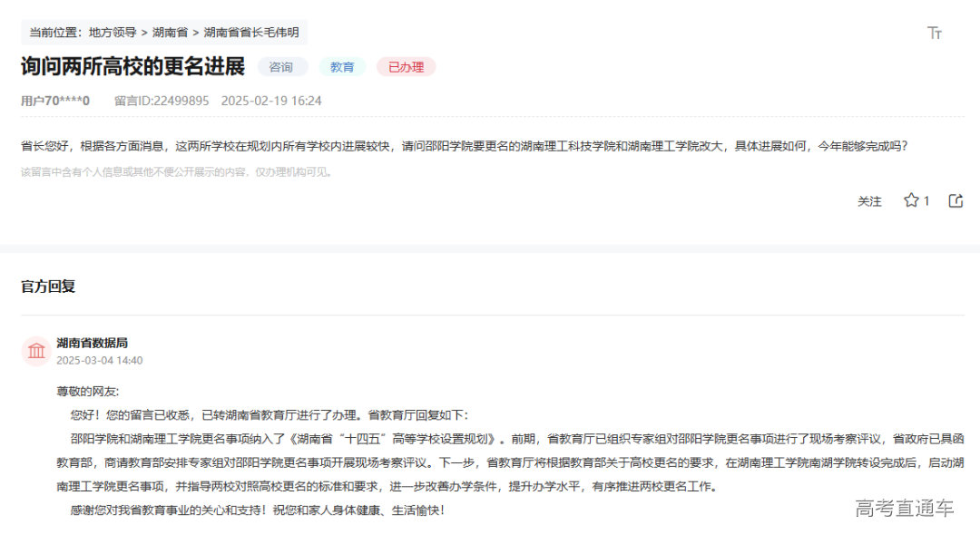Image resolution: width=980 pixels, height=544 pixels.
Task: Enable following this message thread
Action: [x=870, y=201]
